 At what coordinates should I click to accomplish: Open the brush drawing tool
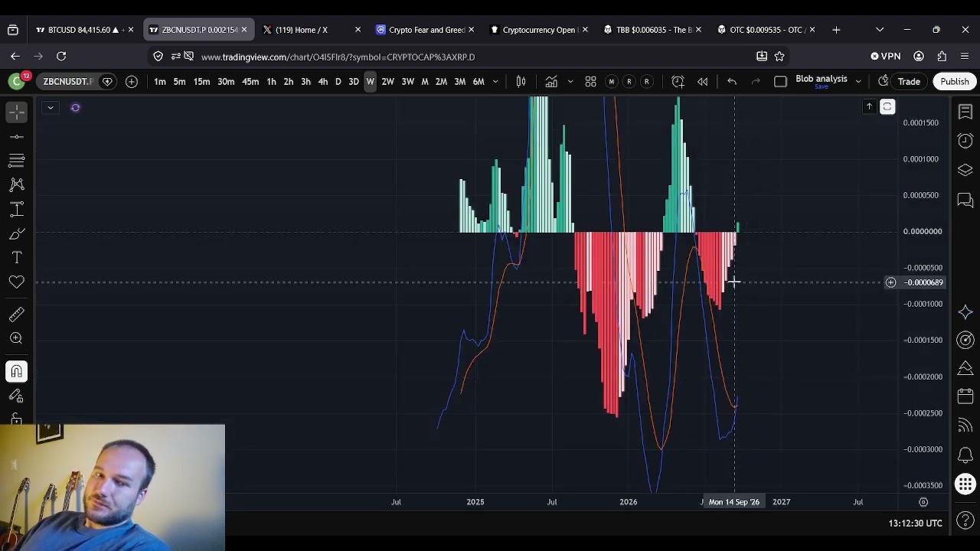click(16, 233)
